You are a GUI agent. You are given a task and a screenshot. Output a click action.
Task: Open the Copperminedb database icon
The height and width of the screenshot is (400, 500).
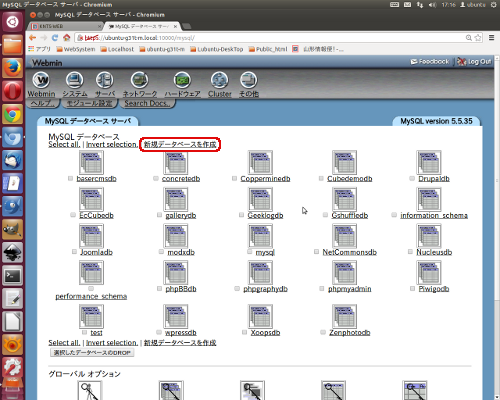click(260, 162)
